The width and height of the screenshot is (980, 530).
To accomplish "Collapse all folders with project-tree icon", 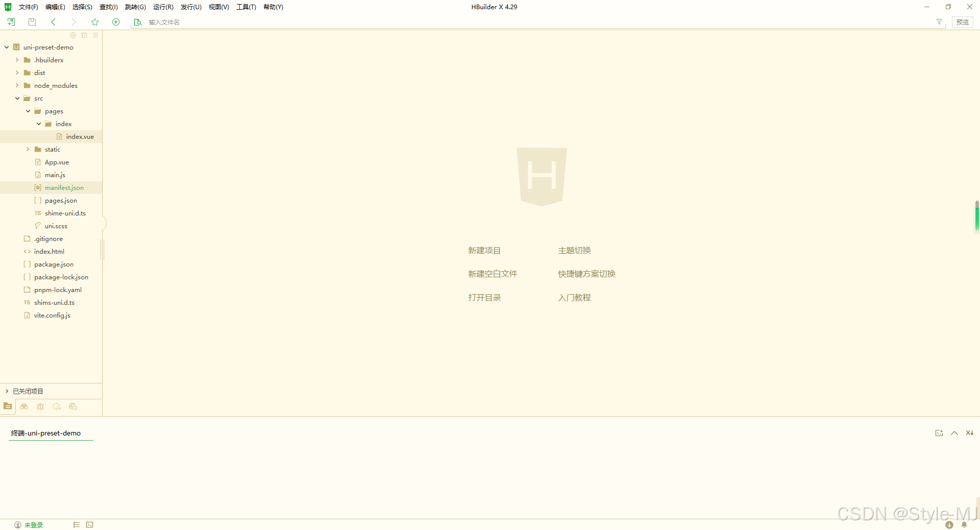I will pyautogui.click(x=84, y=35).
